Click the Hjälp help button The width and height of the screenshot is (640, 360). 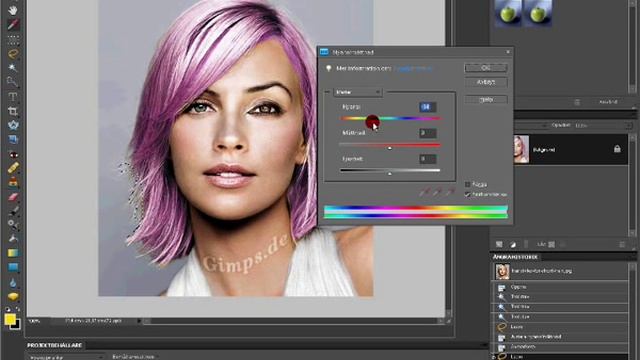486,99
